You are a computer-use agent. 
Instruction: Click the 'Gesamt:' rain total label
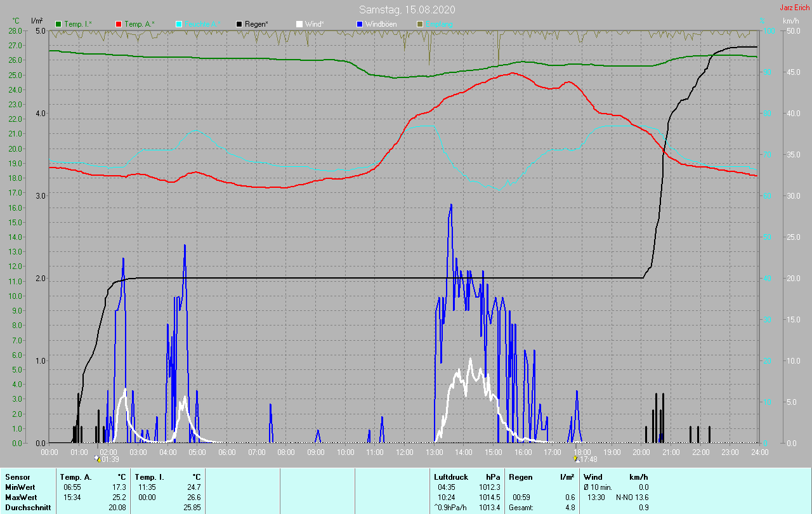tap(522, 508)
